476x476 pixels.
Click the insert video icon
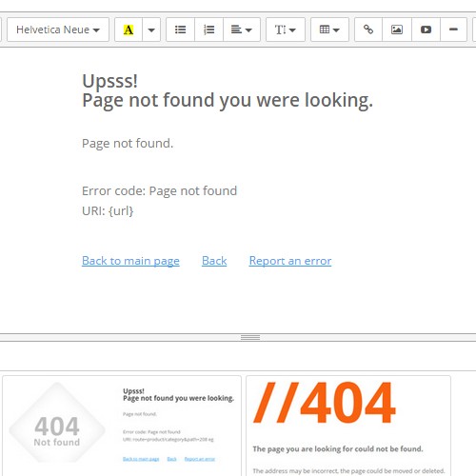[x=426, y=30]
